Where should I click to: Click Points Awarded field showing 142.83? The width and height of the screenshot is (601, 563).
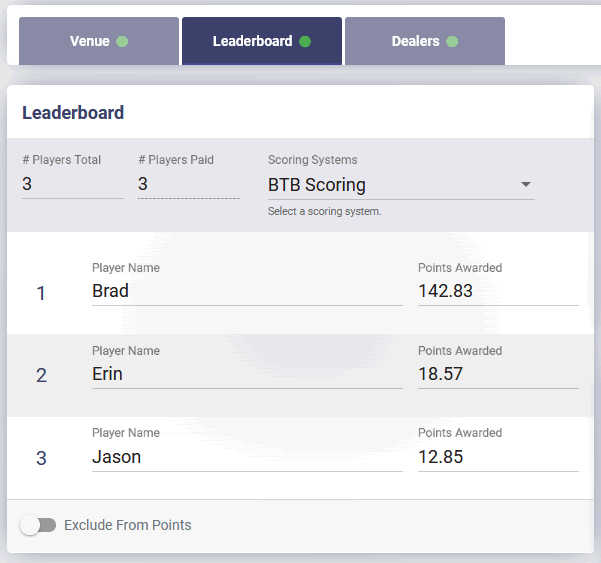point(498,291)
